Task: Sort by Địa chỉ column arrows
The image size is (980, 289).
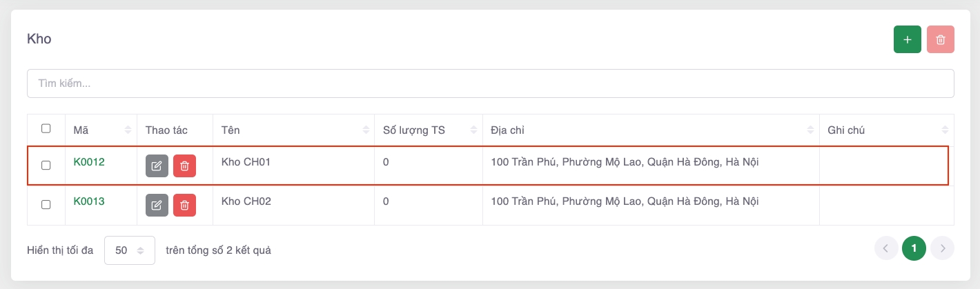Action: (810, 130)
